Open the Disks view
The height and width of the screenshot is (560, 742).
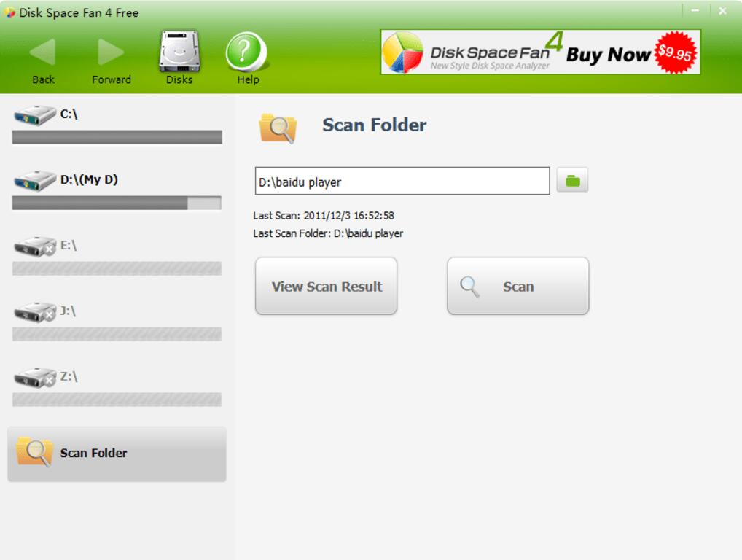point(179,52)
